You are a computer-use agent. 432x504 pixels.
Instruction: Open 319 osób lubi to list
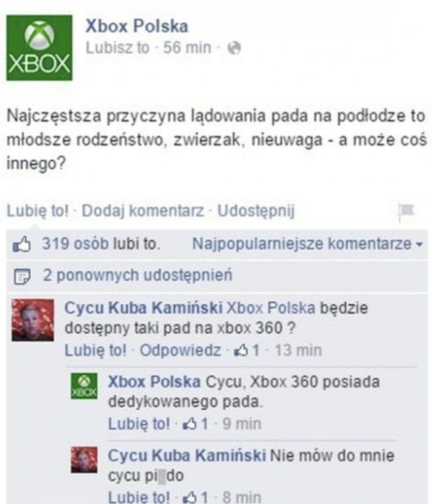tap(101, 244)
